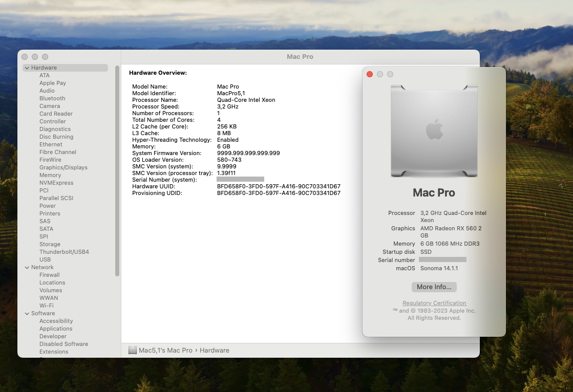Click the Mac Pro window title
The height and width of the screenshot is (392, 573).
pyautogui.click(x=300, y=57)
